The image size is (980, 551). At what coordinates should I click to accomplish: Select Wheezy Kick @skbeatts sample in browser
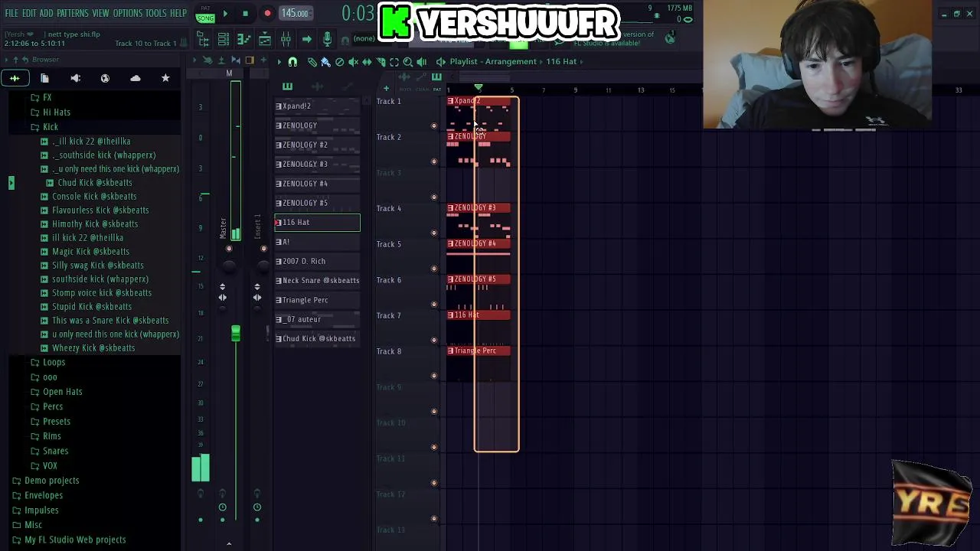(x=93, y=348)
